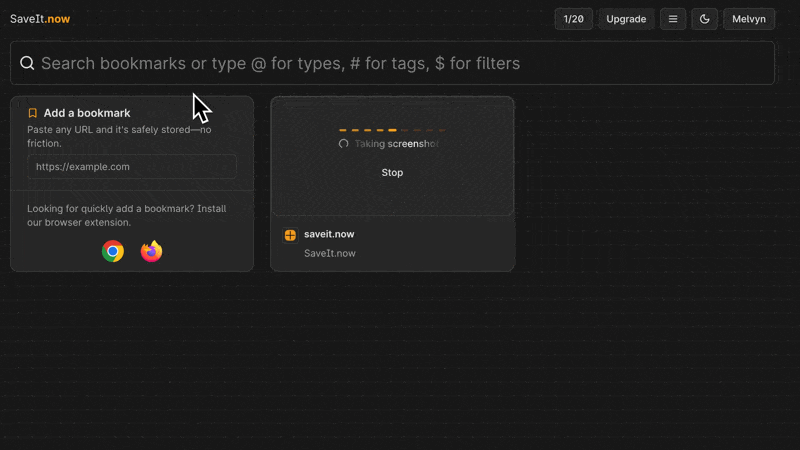Screen dimensions: 800x450
Task: Focus the Search bookmarks input field
Action: (x=392, y=63)
